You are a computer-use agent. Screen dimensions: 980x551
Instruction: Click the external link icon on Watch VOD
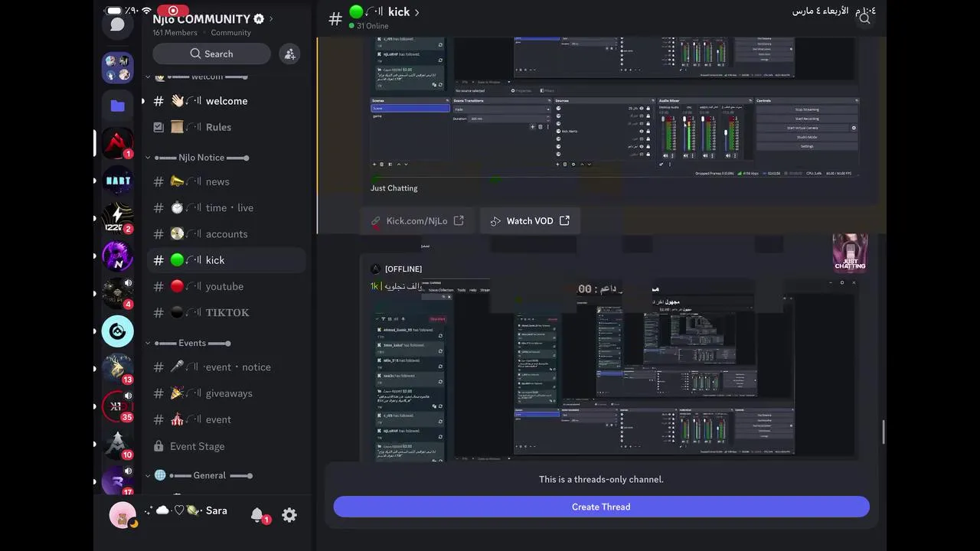click(x=564, y=220)
